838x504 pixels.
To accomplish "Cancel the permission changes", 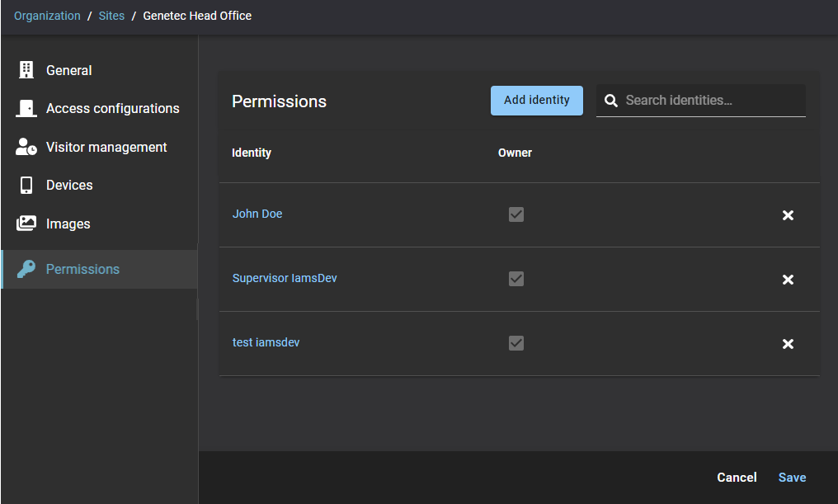I will [x=737, y=478].
